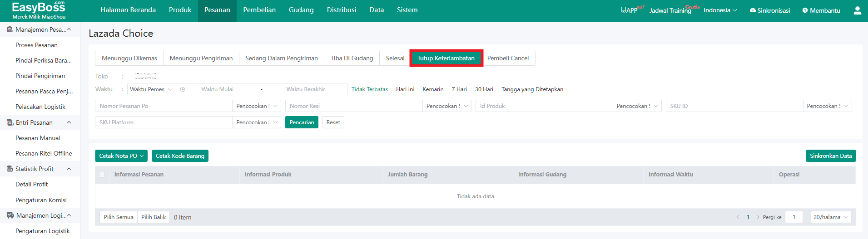Open Pencocokan dropdown beside Id Produk
Viewport: 868px width, 239px height.
[x=637, y=106]
